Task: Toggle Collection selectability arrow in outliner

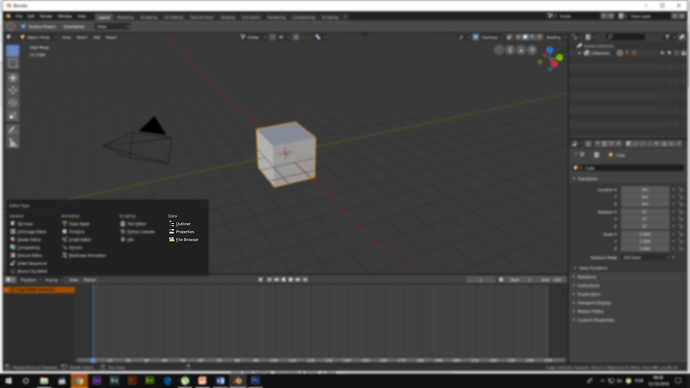Action: click(x=669, y=53)
